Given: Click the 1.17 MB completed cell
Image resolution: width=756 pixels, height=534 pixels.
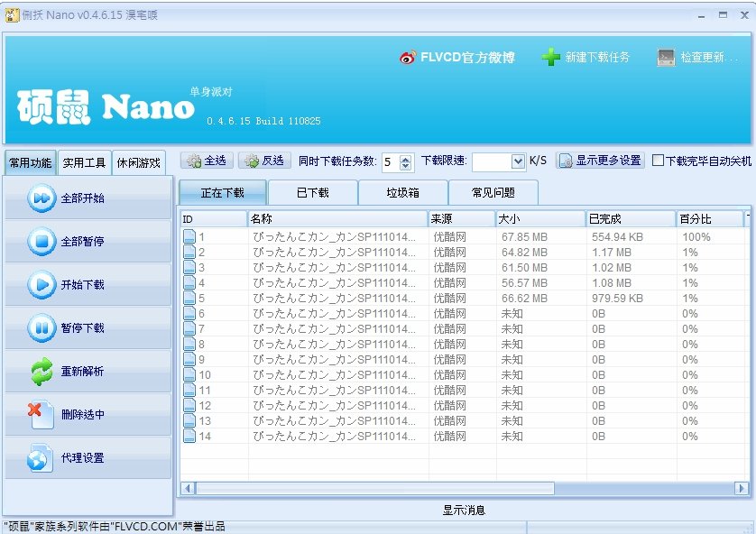Looking at the screenshot, I should click(612, 252).
